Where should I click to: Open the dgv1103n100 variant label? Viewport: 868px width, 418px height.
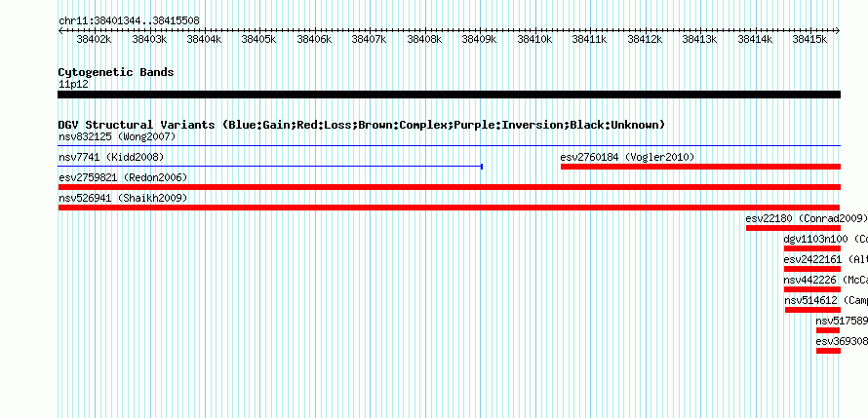[x=825, y=239]
